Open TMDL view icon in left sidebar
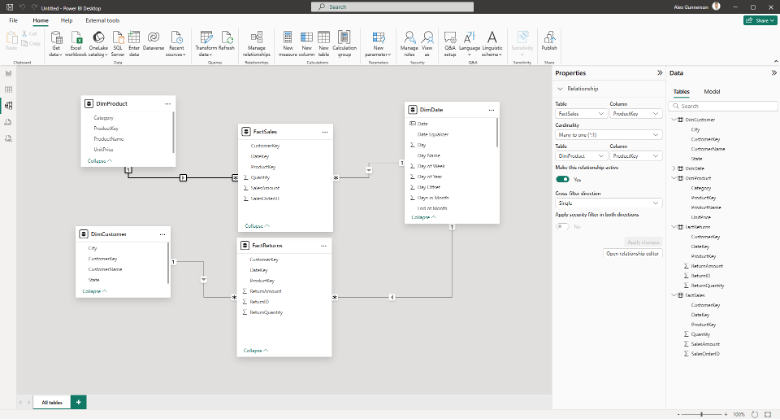Viewport: 780px width, 420px height. [x=8, y=138]
